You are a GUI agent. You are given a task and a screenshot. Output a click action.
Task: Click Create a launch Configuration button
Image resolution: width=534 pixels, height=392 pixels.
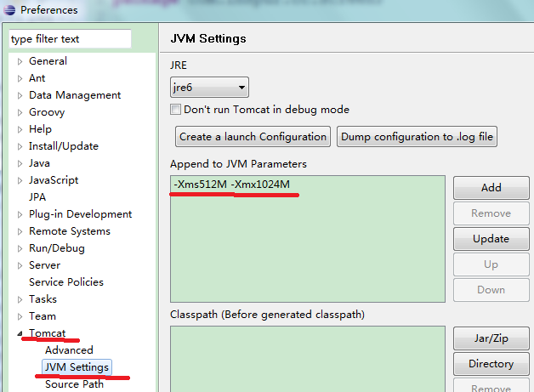[253, 137]
